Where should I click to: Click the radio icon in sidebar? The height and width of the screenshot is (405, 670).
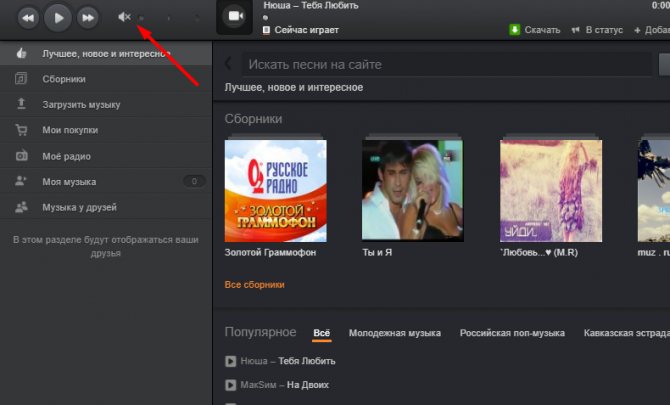point(21,156)
